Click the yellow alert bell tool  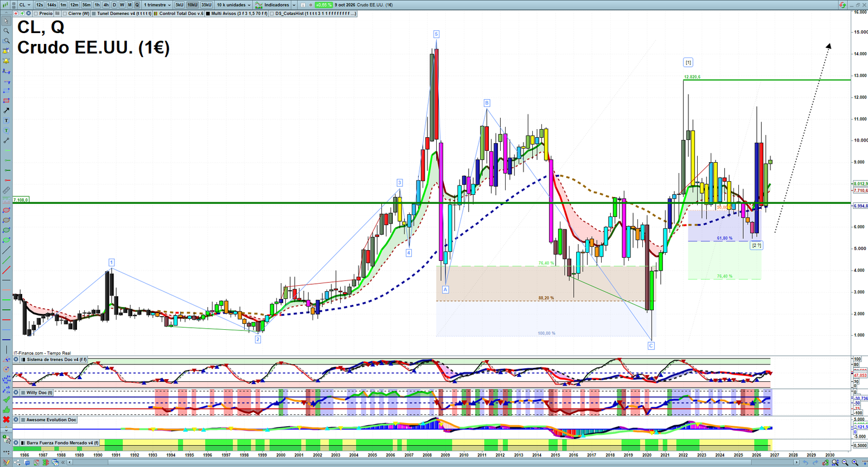click(x=6, y=61)
